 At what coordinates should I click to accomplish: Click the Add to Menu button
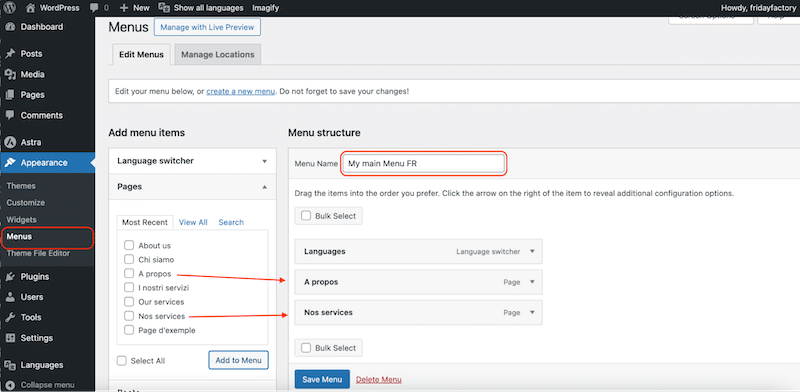[x=238, y=360]
